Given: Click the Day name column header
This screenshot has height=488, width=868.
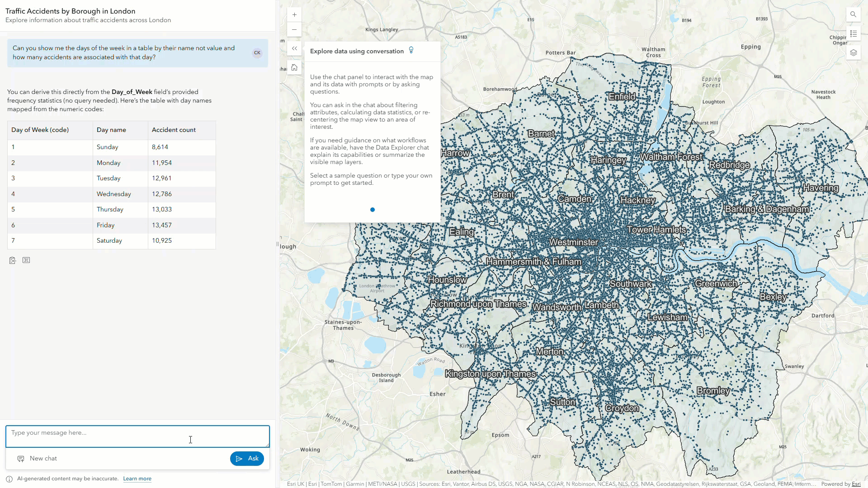Looking at the screenshot, I should pyautogui.click(x=111, y=130).
